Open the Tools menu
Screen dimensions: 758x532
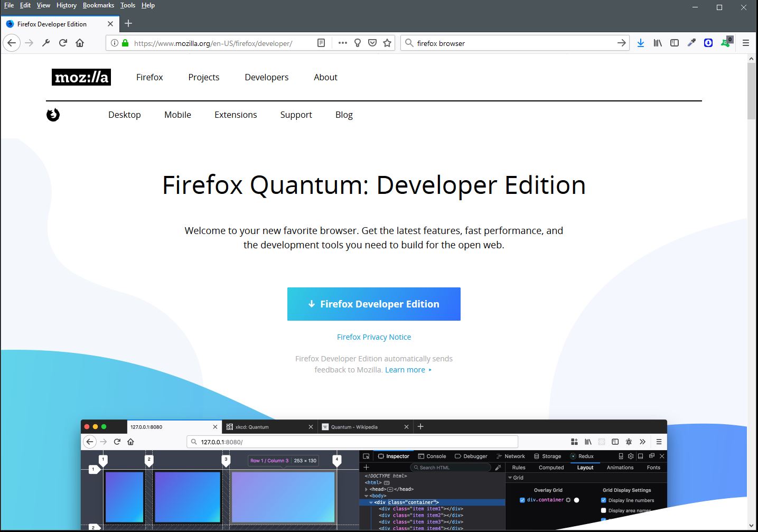(x=128, y=5)
